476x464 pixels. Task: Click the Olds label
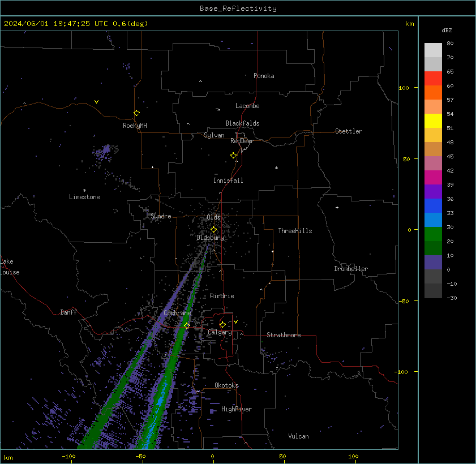213,217
